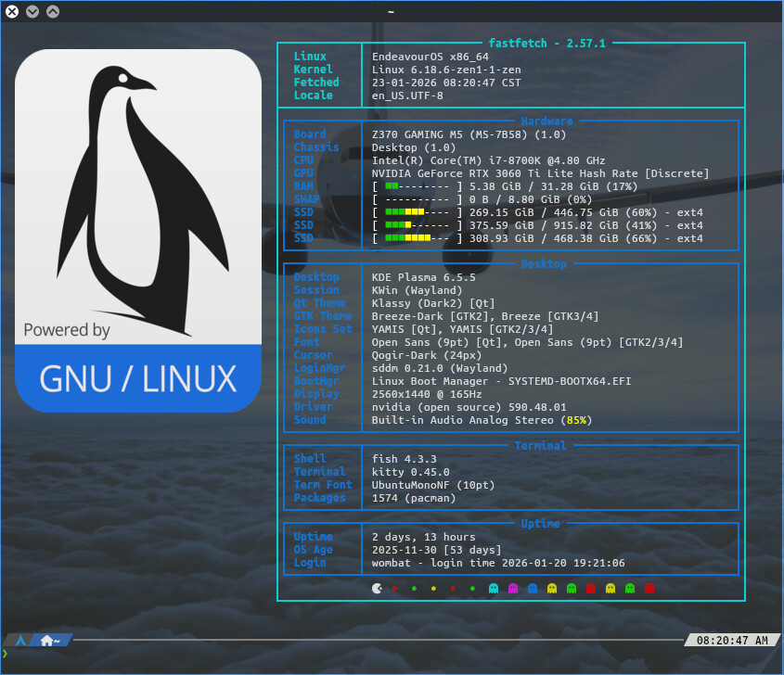Click the yellow dot after Pac-Man
Image resolution: width=784 pixels, height=675 pixels.
pos(434,588)
